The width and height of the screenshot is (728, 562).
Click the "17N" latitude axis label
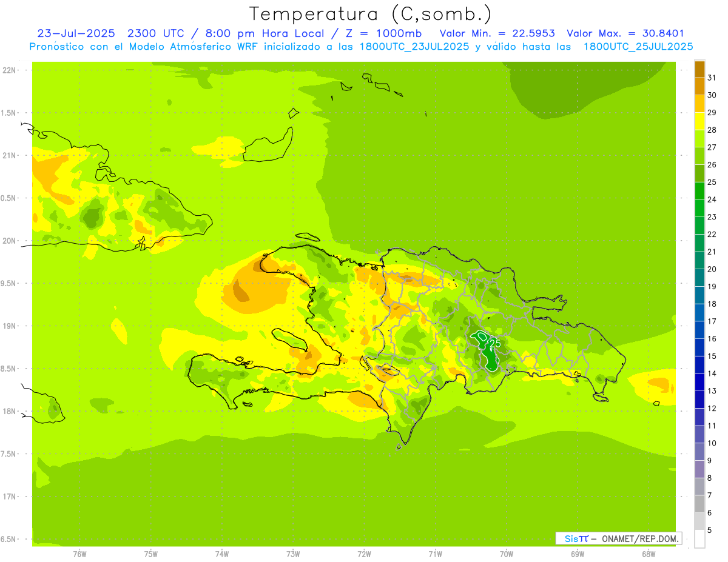[9, 497]
